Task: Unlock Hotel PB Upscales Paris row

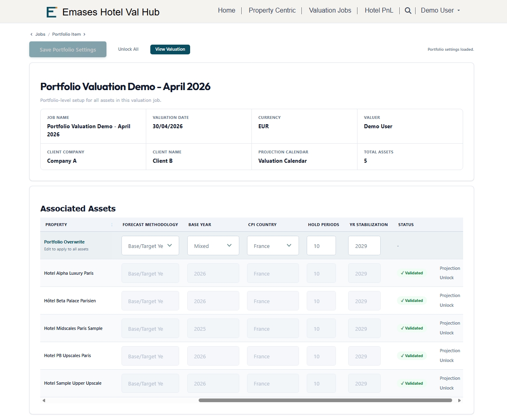Action: point(446,361)
